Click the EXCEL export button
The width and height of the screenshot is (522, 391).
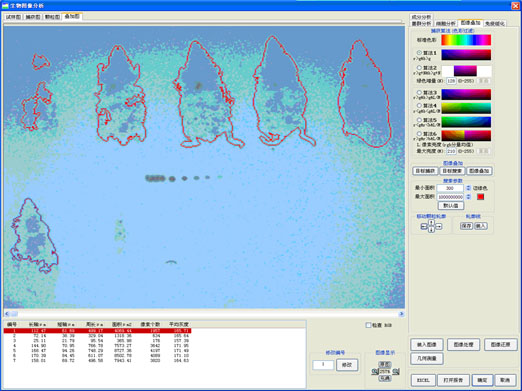click(x=423, y=380)
